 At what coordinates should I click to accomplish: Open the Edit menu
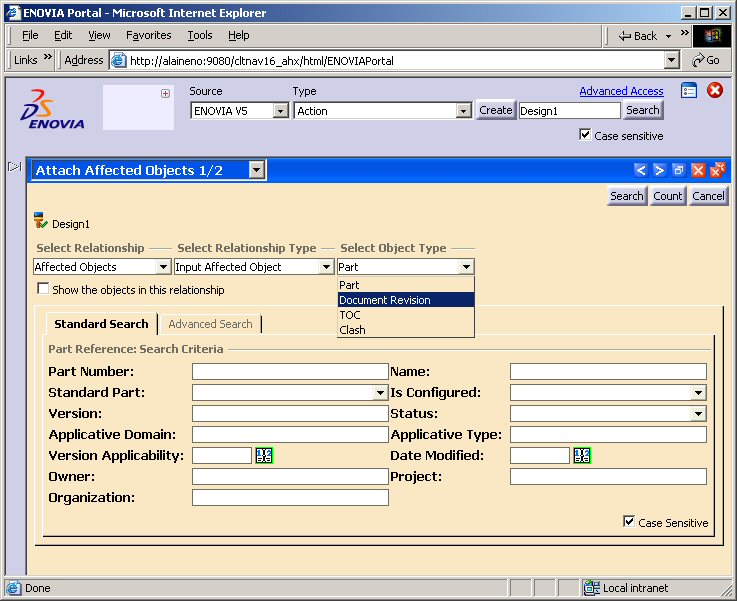63,35
